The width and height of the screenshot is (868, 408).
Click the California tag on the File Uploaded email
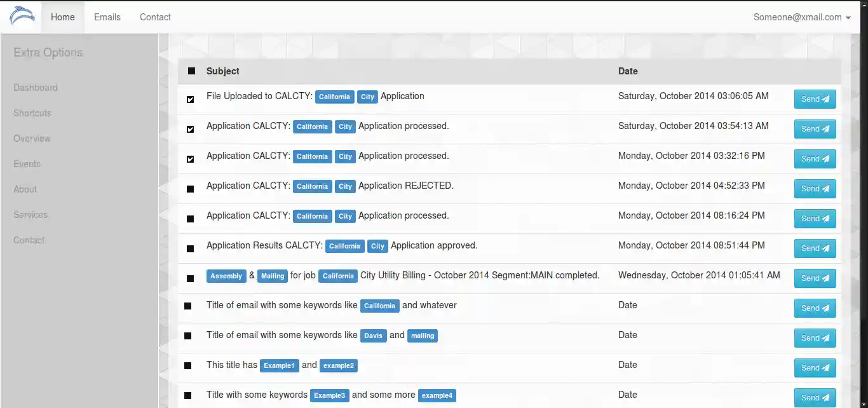point(334,97)
